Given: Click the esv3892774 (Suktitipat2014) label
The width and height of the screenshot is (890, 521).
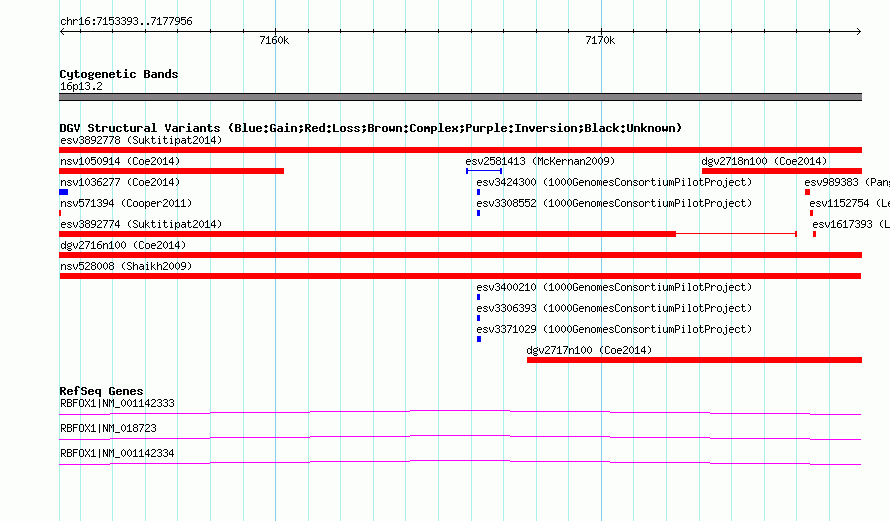Looking at the screenshot, I should [x=141, y=224].
